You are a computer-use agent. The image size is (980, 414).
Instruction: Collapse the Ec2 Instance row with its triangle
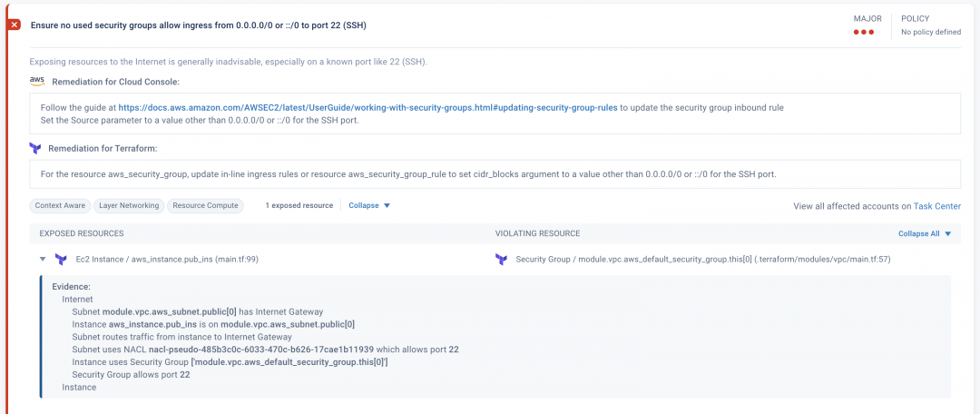pyautogui.click(x=43, y=259)
